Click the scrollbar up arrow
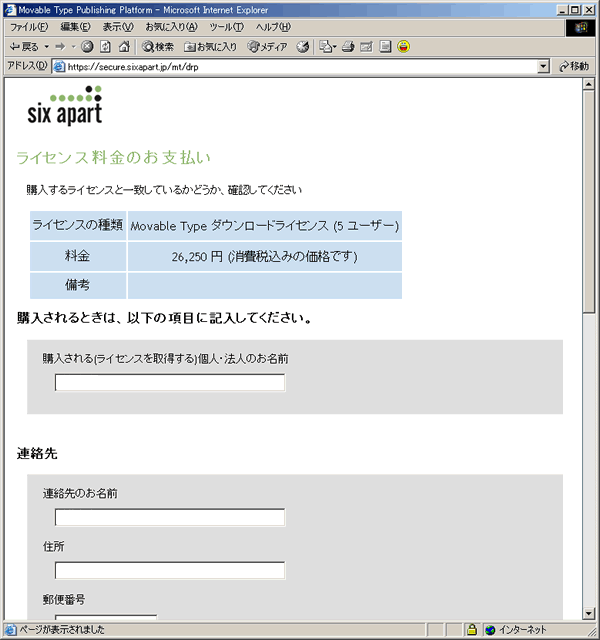Image resolution: width=600 pixels, height=640 pixels. (x=589, y=84)
